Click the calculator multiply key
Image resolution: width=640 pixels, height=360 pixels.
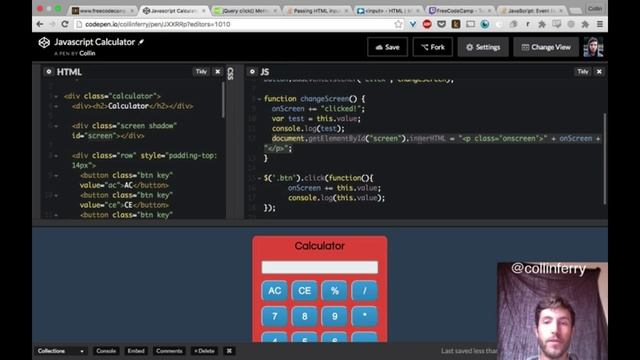tap(364, 316)
